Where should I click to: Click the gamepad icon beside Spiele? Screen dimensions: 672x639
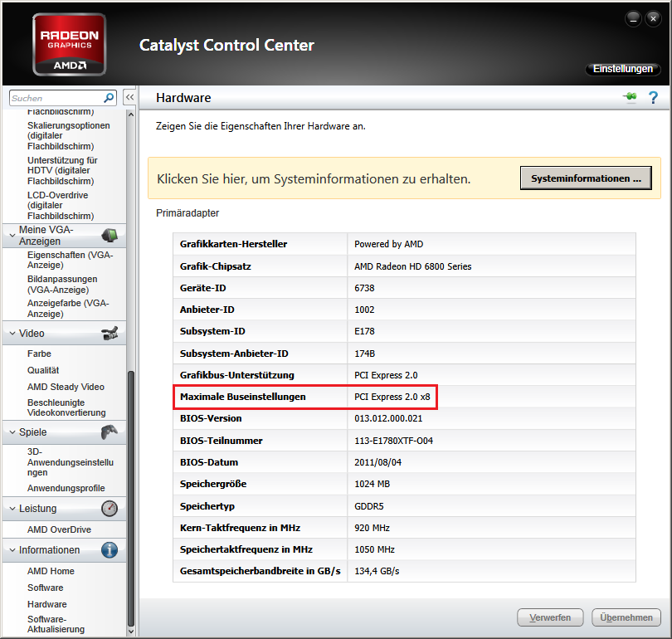click(x=110, y=432)
